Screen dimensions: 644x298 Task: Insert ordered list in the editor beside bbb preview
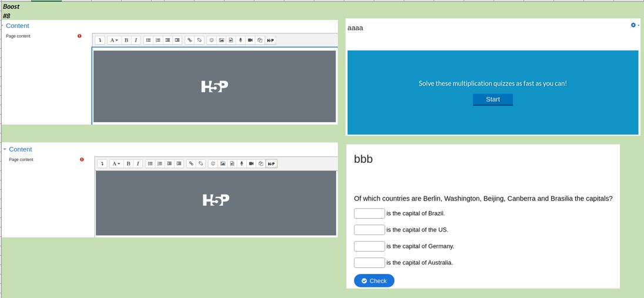(x=160, y=163)
